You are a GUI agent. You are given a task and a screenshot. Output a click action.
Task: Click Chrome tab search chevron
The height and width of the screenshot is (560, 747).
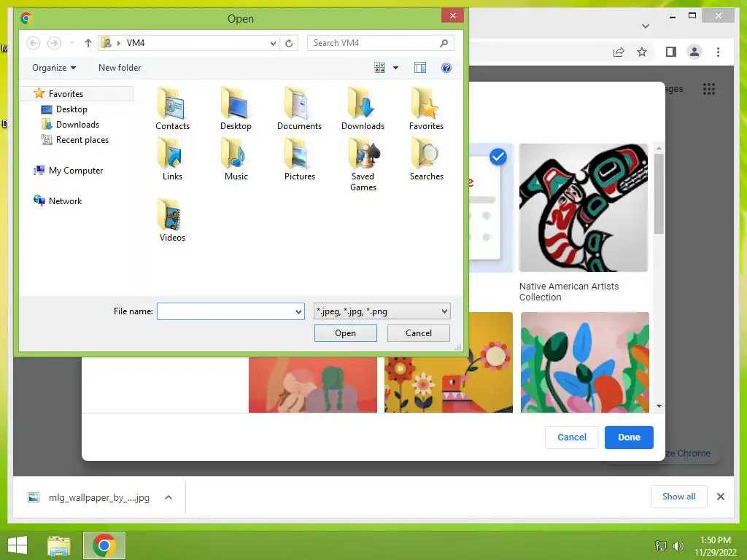coord(645,26)
